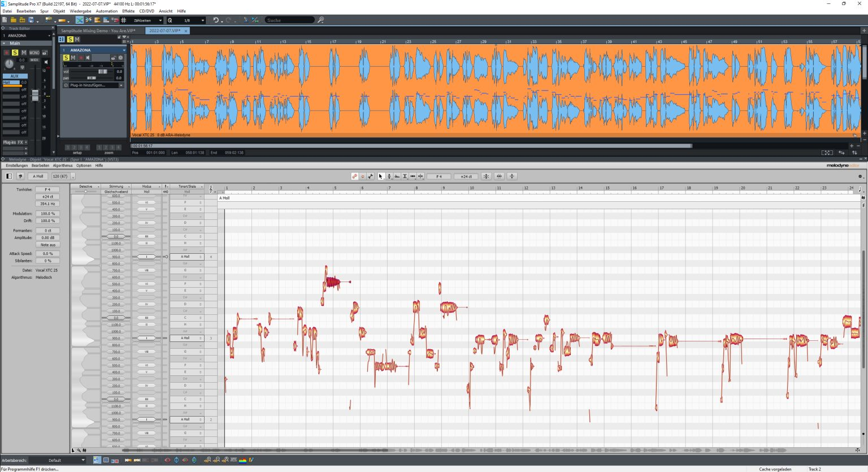The image size is (868, 472).
Task: Open Melodyne Algorithmus menu
Action: (x=63, y=166)
